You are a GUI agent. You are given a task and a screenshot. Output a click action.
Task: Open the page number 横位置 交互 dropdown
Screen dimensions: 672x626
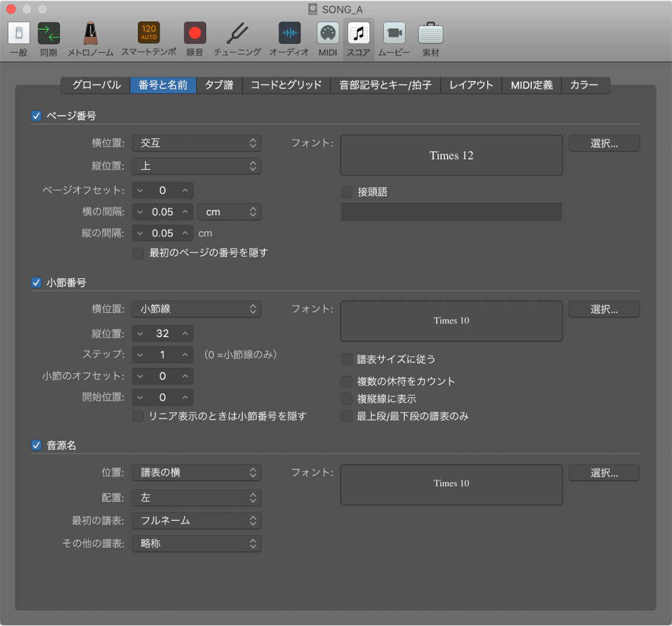pyautogui.click(x=196, y=143)
